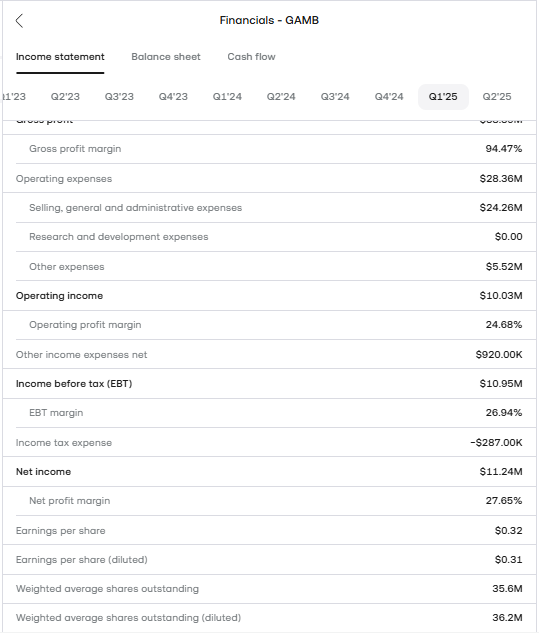The image size is (539, 633).
Task: Select the Q2'24 quarter
Action: pos(281,96)
